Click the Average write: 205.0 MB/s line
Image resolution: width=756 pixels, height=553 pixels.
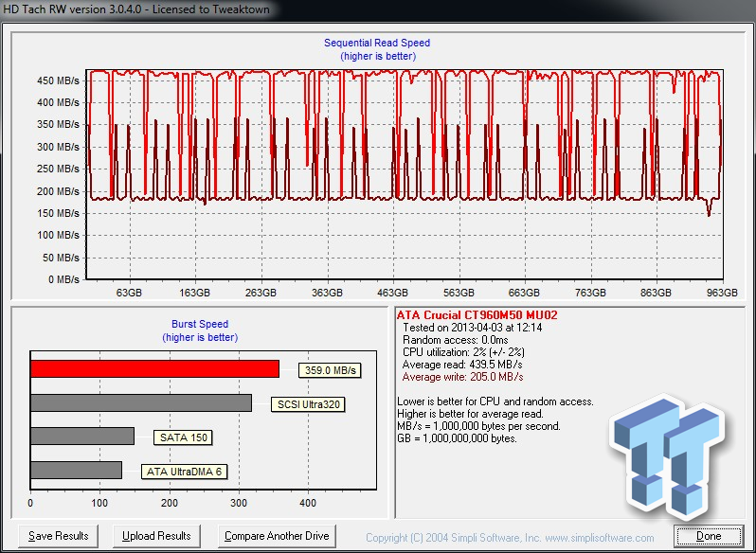click(462, 377)
